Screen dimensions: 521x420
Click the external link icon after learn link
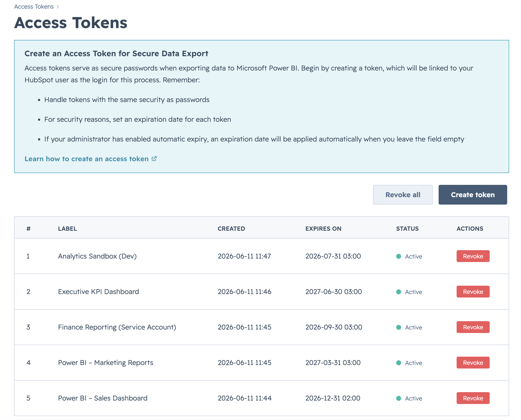point(154,158)
